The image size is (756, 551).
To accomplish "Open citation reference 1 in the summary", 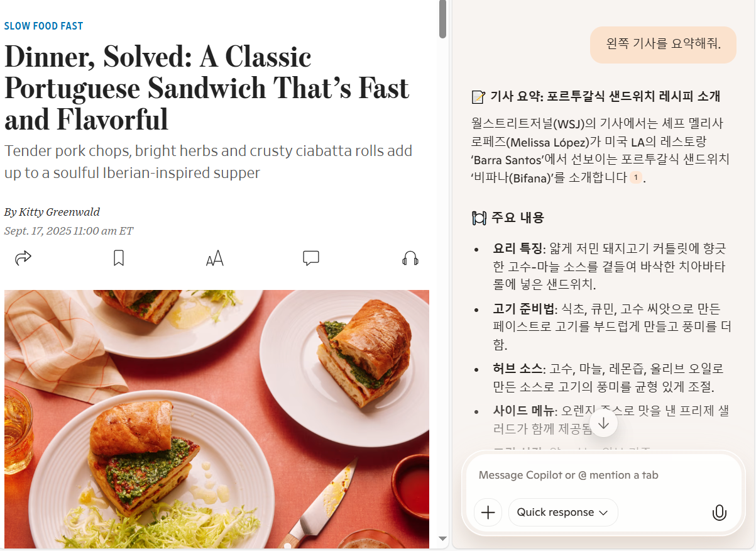I will coord(635,177).
